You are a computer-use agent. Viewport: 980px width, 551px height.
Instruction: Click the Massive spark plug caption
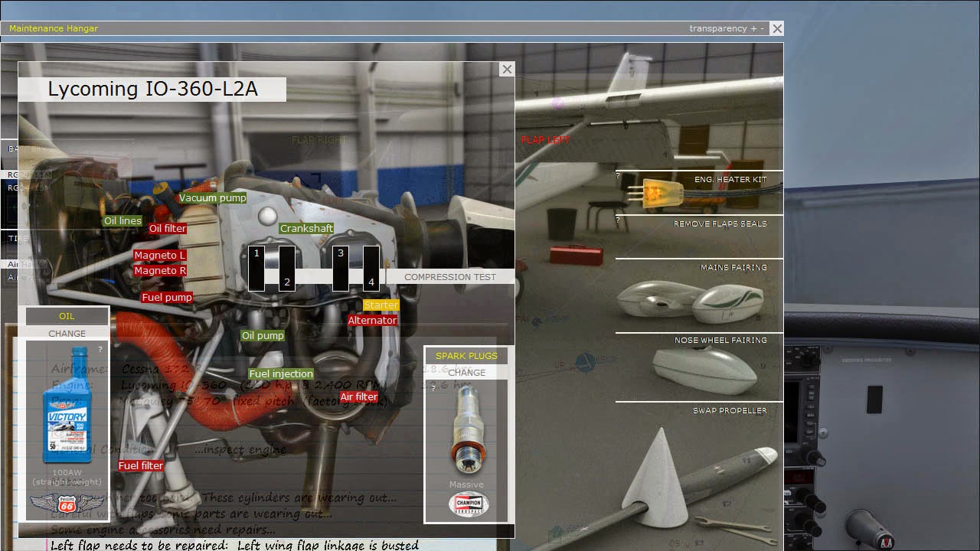pos(466,484)
